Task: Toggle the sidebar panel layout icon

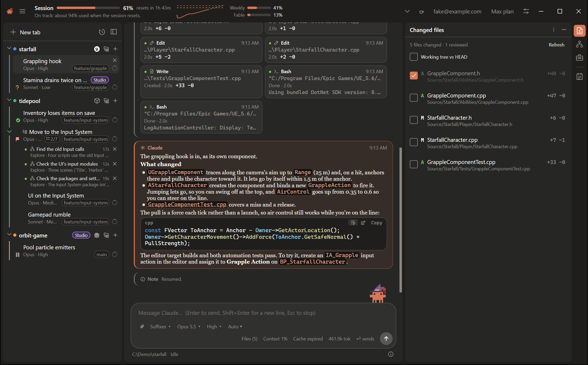Action: point(114,32)
